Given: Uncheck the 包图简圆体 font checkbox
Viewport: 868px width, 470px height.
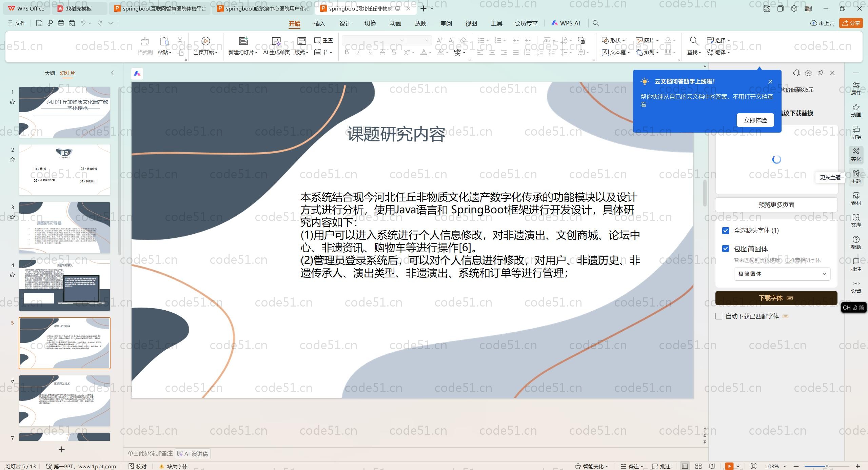Looking at the screenshot, I should click(726, 249).
